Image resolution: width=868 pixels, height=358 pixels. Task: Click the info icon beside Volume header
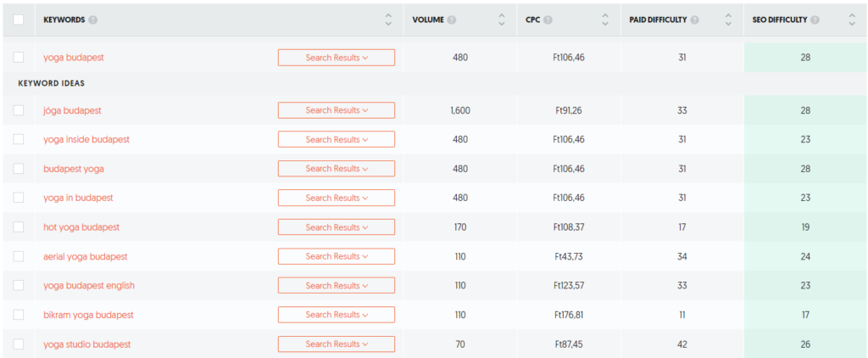pyautogui.click(x=453, y=20)
